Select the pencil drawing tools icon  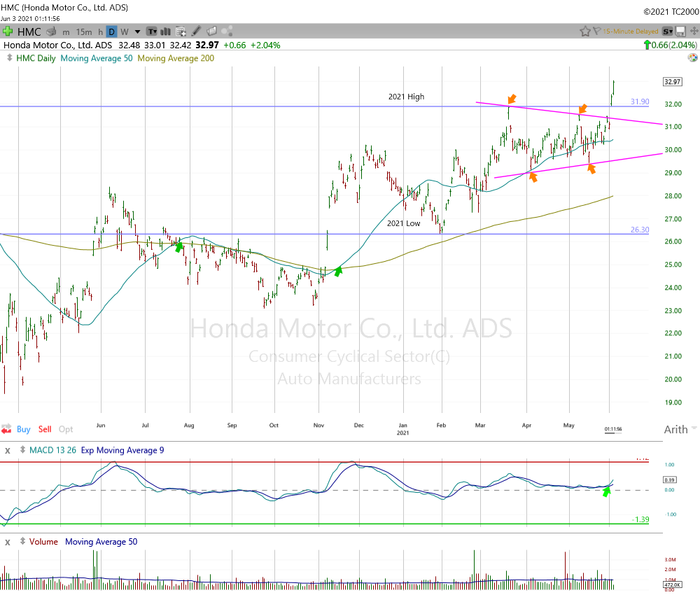pos(196,31)
